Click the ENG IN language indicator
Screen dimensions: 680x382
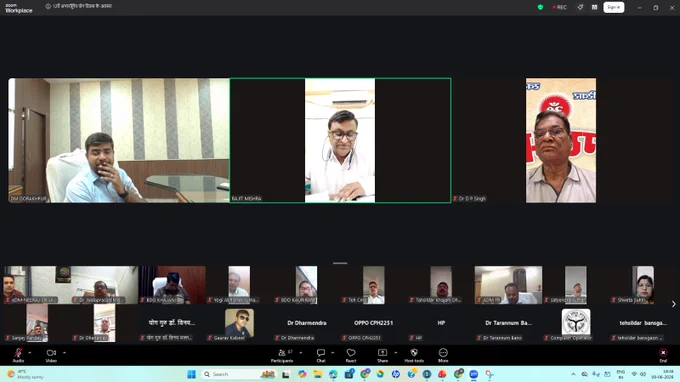[x=621, y=374]
